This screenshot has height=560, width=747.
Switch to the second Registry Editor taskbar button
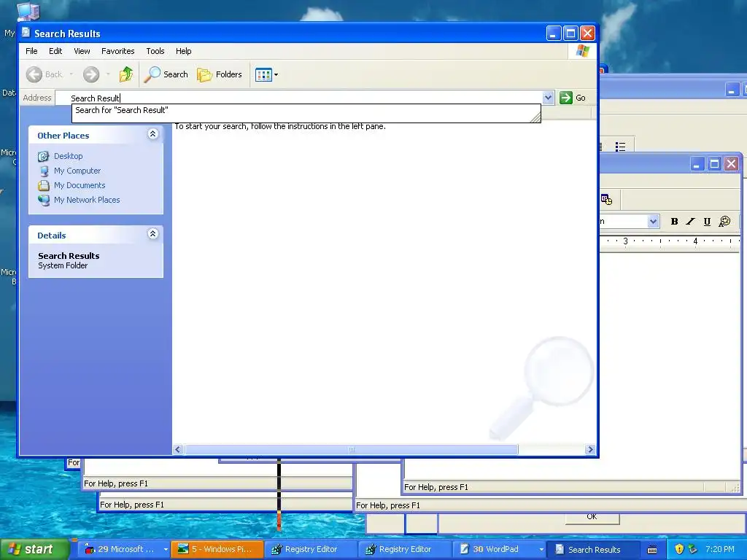click(x=405, y=549)
